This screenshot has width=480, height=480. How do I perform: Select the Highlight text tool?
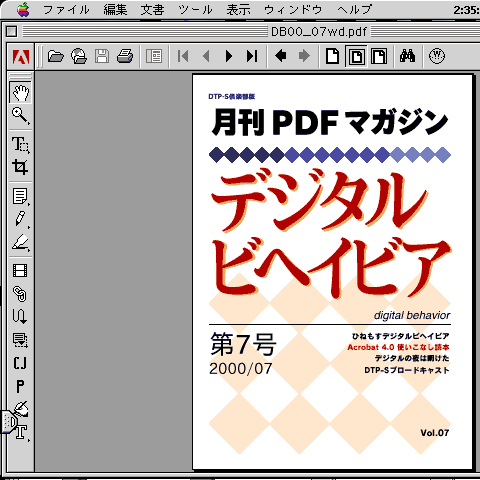pyautogui.click(x=20, y=242)
